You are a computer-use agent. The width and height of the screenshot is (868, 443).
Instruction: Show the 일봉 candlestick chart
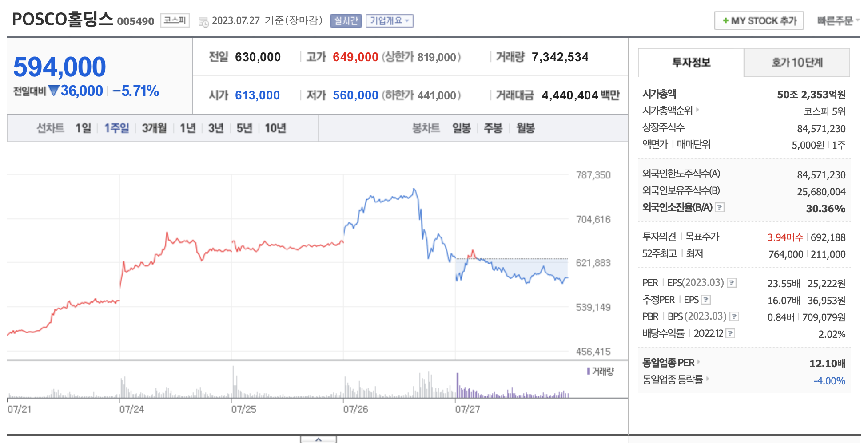click(462, 128)
